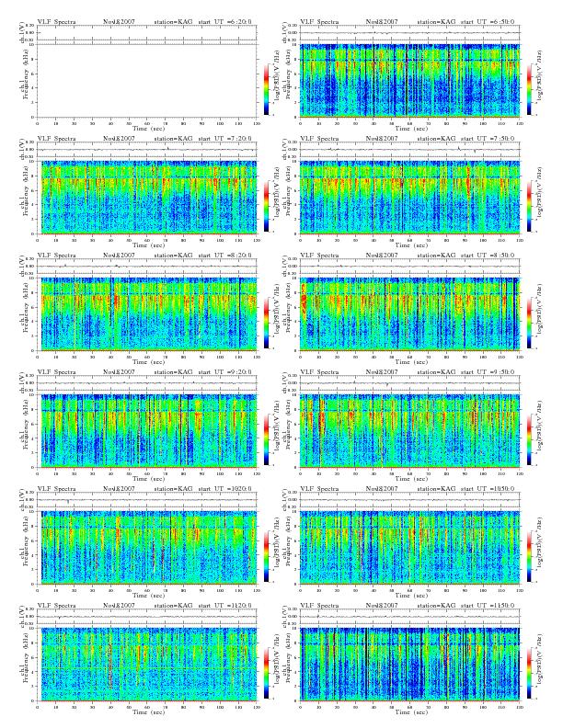Pick the color legend beside the 9:50:0 plot
Image resolution: width=563 pixels, height=728 pixels.
[x=529, y=440]
